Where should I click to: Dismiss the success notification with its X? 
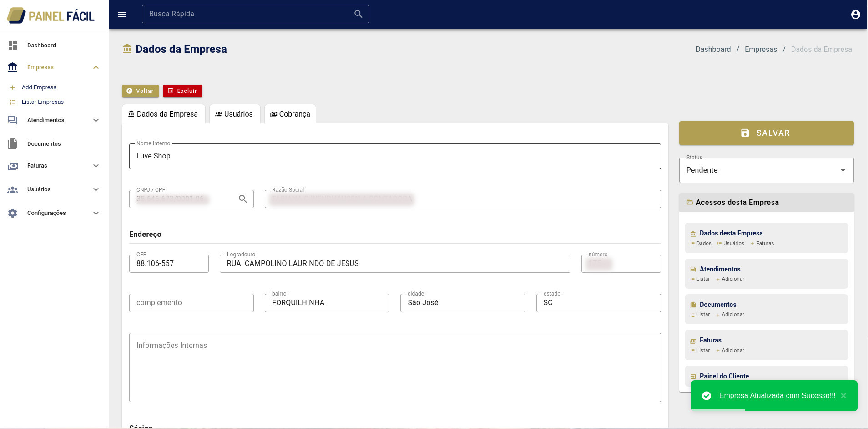point(843,396)
